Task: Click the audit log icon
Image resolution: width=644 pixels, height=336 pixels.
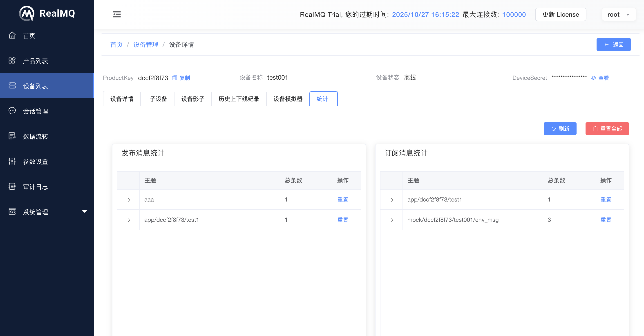Action: coord(12,186)
